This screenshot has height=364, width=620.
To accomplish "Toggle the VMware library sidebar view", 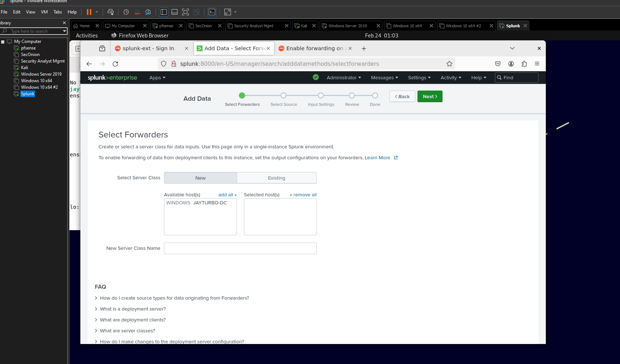I will coord(164,12).
